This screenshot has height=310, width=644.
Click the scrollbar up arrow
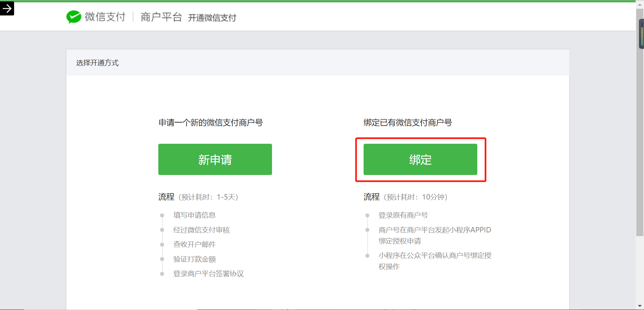point(640,4)
